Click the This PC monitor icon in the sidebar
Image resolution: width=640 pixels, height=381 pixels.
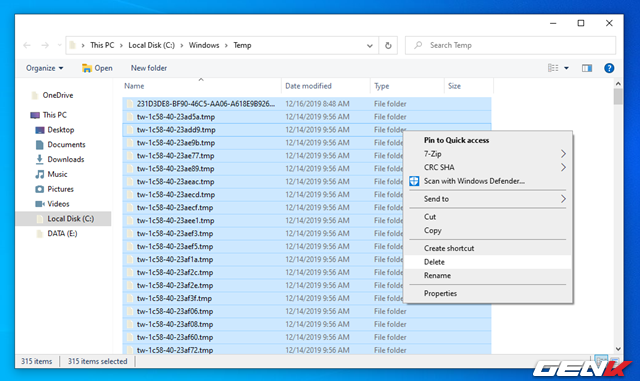(x=35, y=115)
